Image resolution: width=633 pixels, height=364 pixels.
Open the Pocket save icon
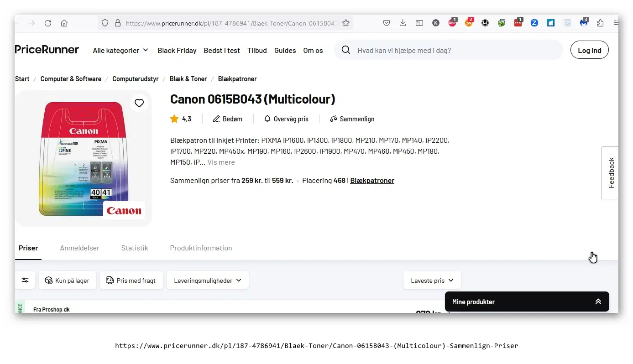point(387,23)
